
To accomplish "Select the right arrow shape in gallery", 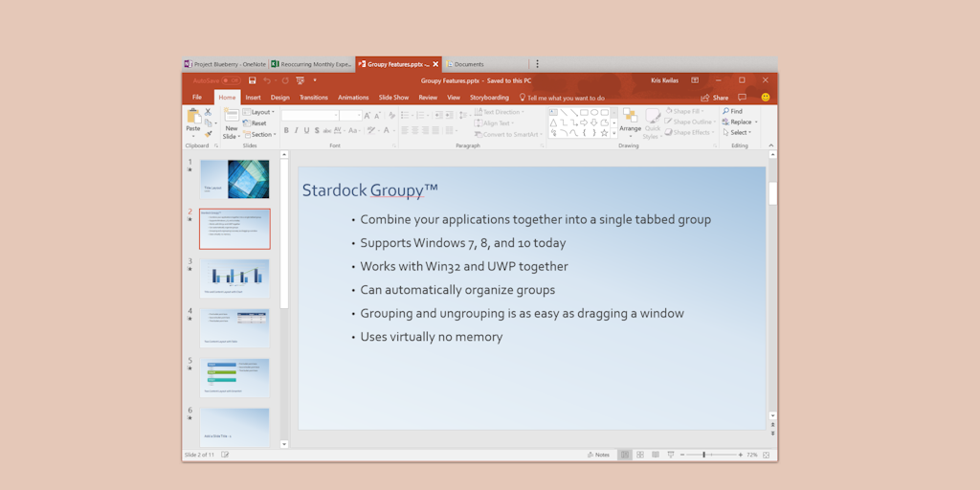I will 584,122.
